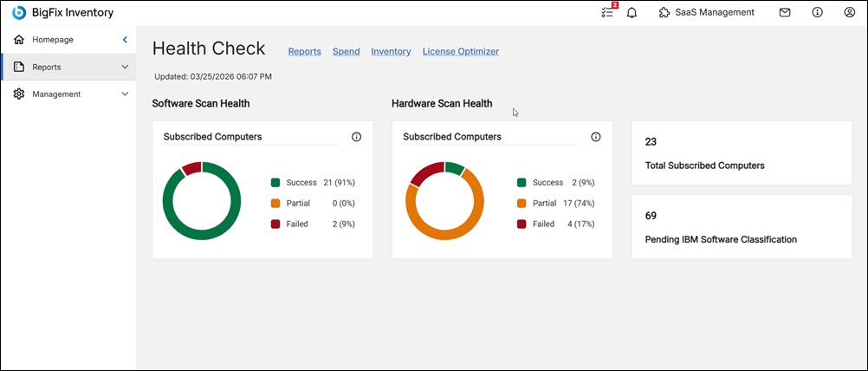This screenshot has width=868, height=371.
Task: Click the 'Hardware Scan Health' heading
Action: pos(442,103)
